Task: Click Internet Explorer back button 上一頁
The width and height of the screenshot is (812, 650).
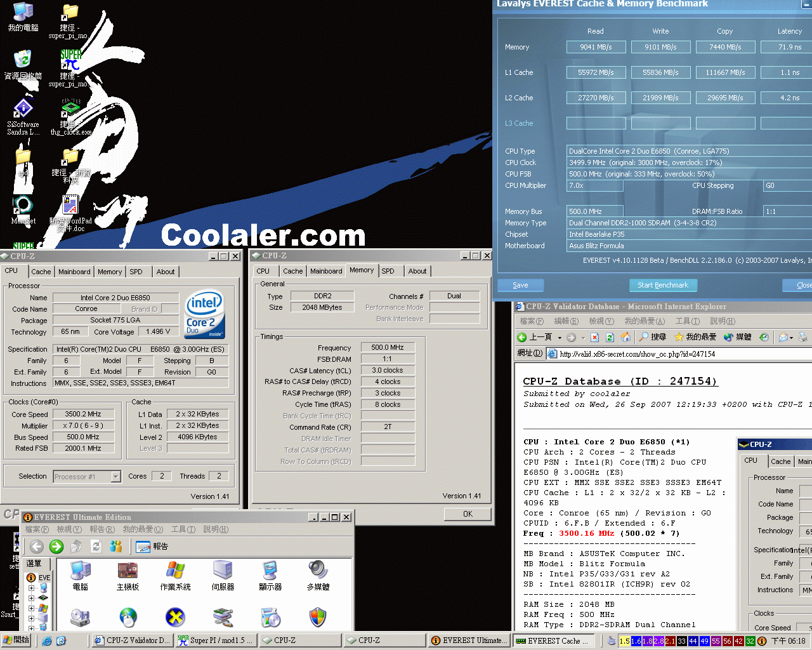Action: point(535,337)
